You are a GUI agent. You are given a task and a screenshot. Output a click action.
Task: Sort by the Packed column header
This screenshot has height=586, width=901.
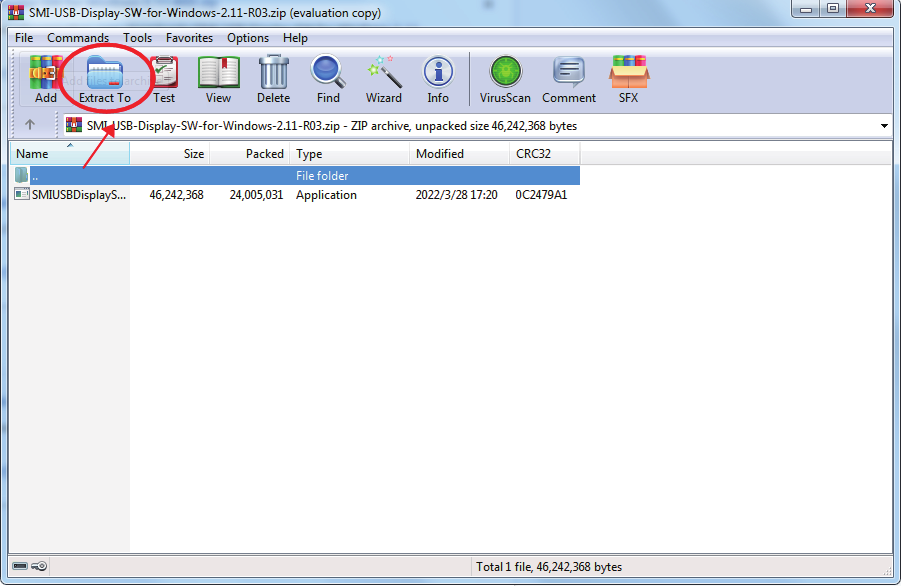click(249, 153)
